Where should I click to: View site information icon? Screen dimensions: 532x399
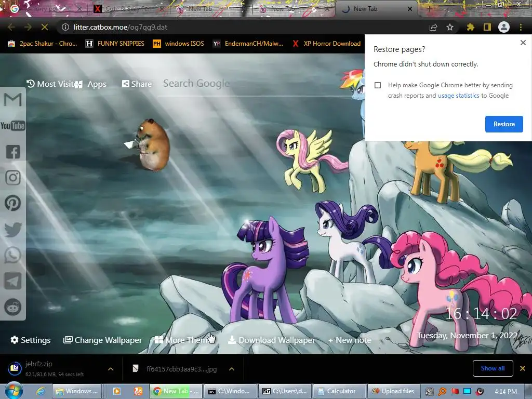(x=65, y=27)
